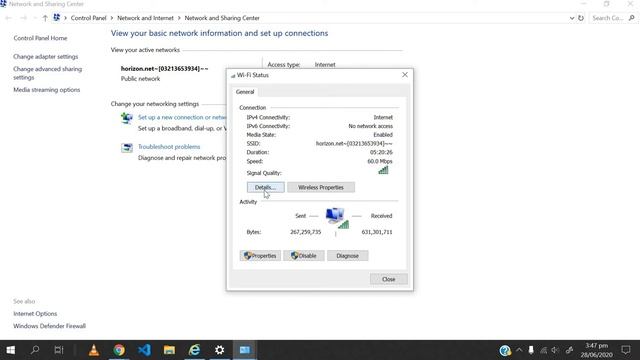The height and width of the screenshot is (360, 640).
Task: Click the forward navigation arrow
Action: [23, 18]
